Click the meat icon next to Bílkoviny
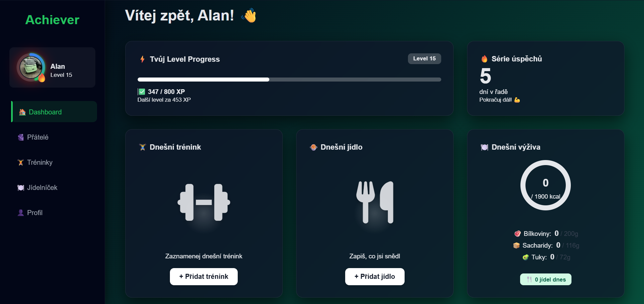The image size is (644, 304). (517, 234)
